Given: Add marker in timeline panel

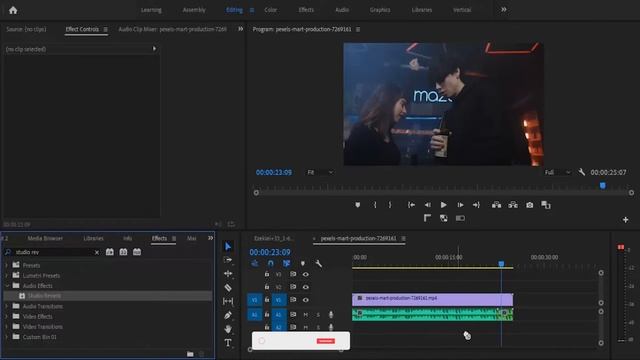Looking at the screenshot, I should 302,264.
